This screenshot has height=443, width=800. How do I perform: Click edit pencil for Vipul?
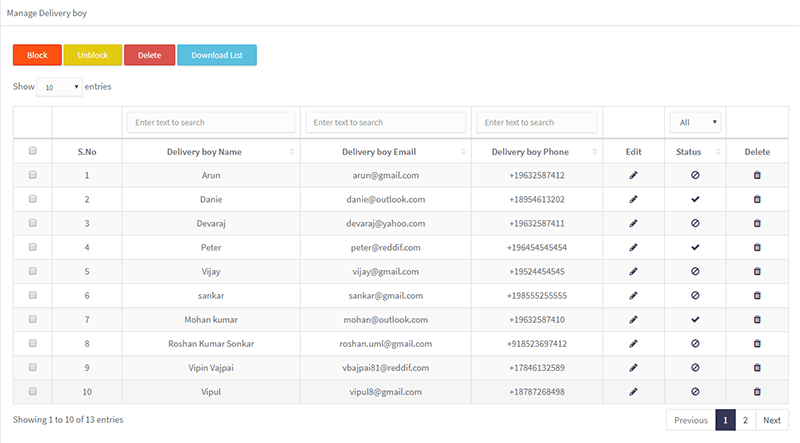[633, 392]
